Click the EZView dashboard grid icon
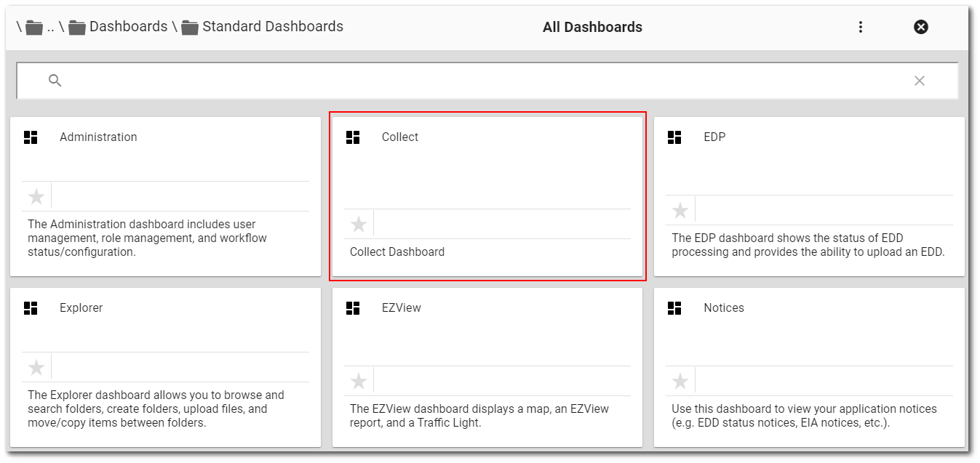 point(354,307)
